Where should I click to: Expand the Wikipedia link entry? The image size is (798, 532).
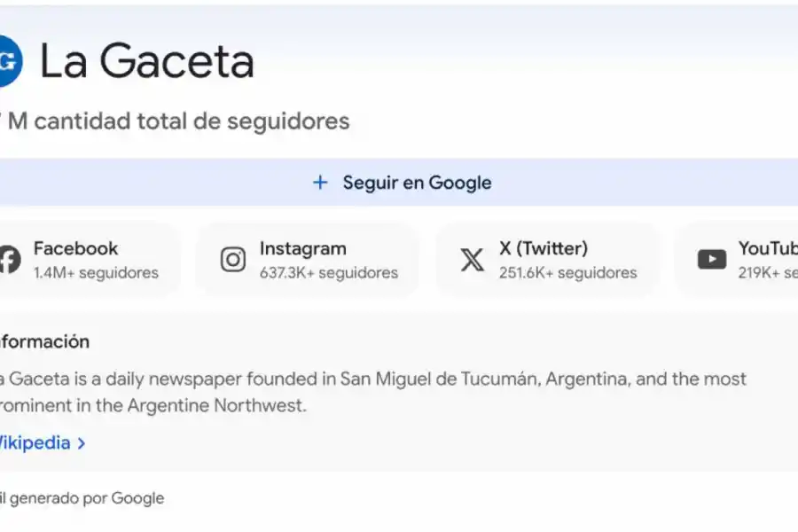point(40,442)
